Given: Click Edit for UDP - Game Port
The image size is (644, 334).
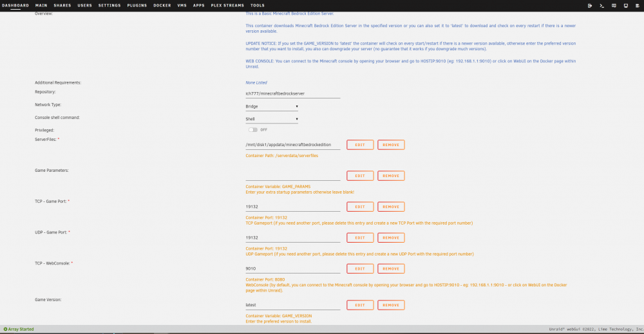Looking at the screenshot, I should coord(360,237).
